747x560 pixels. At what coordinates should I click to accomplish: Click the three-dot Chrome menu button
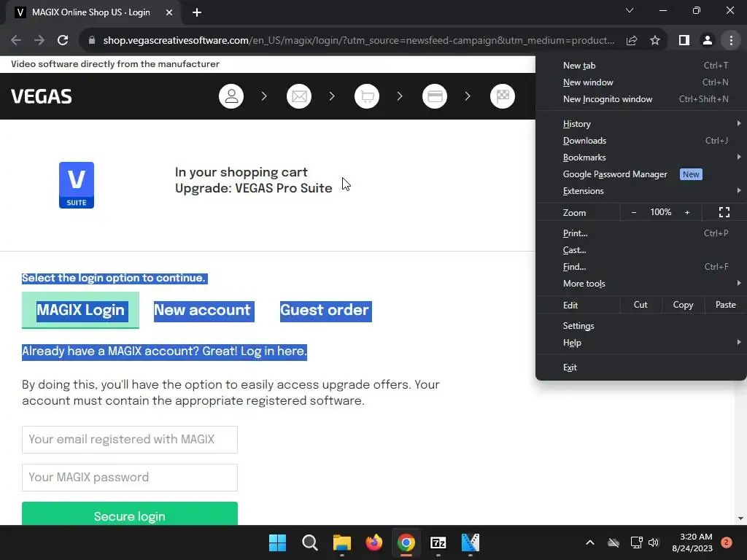point(731,41)
